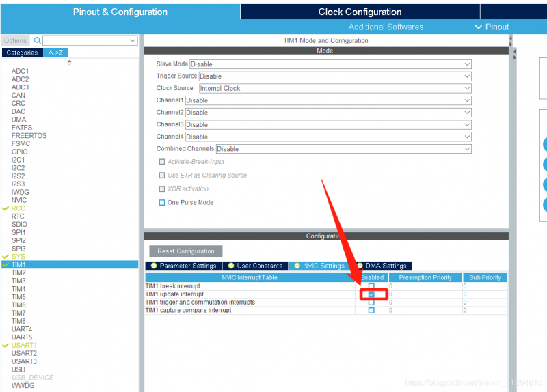
Task: Click the collapse arrows beside TIM1 Mode title
Action: pos(511,41)
